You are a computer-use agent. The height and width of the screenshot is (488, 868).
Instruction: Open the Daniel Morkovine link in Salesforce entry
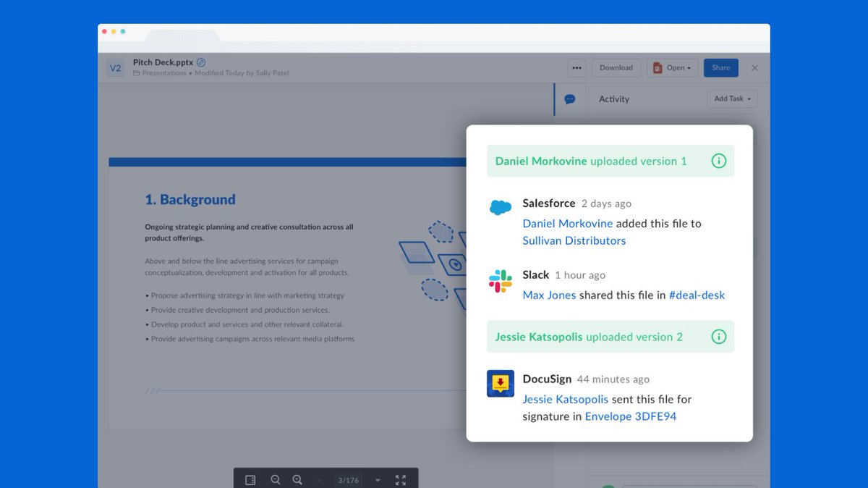coord(568,224)
